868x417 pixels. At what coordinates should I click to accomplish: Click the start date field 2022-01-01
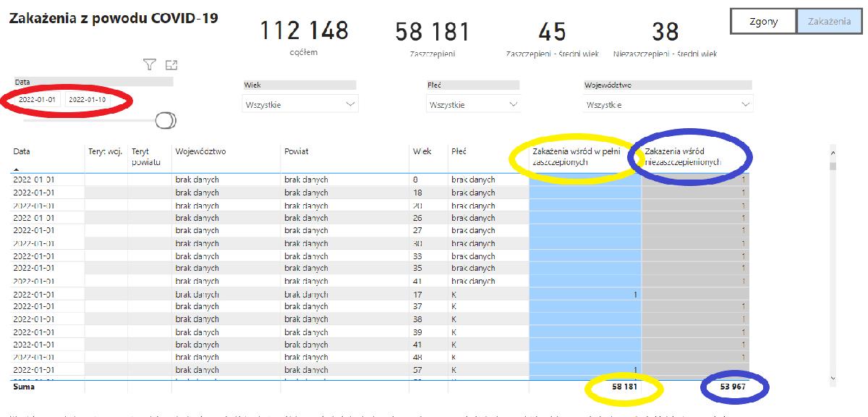38,100
